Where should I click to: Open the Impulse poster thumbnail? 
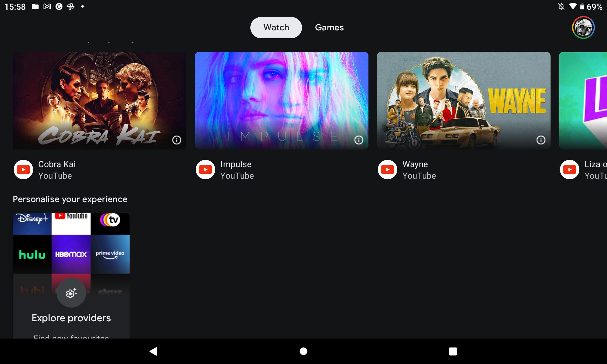click(x=282, y=100)
